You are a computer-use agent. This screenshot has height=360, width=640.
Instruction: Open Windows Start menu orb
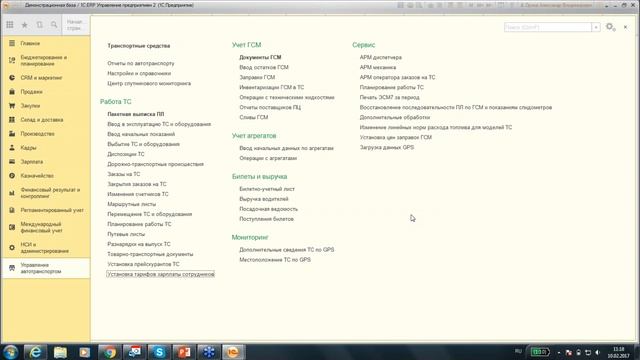(10, 352)
